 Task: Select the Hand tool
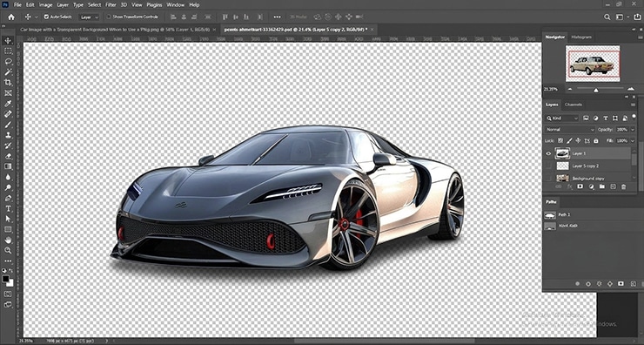(x=8, y=240)
